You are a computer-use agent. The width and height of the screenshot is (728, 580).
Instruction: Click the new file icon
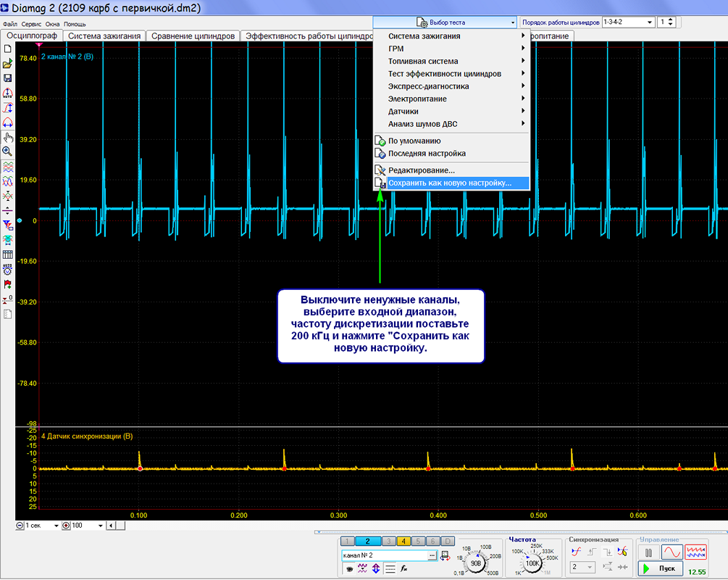tap(7, 49)
